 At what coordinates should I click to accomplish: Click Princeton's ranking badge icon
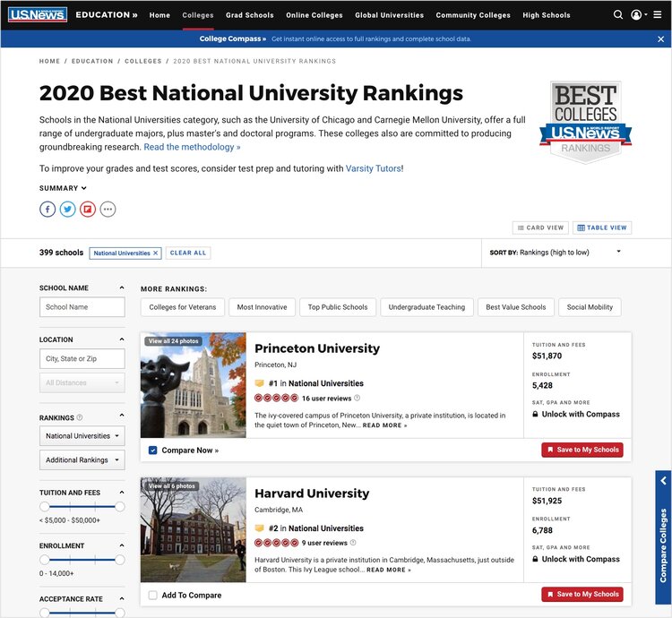[x=259, y=383]
